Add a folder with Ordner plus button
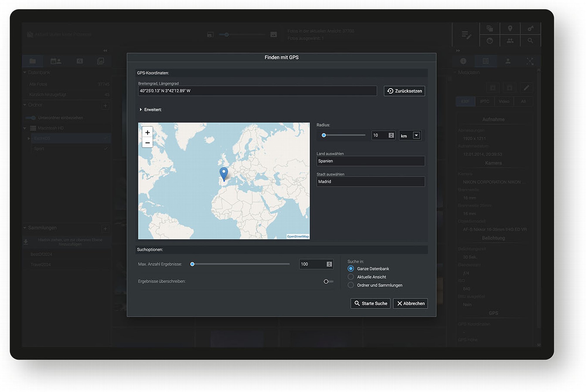This screenshot has height=392, width=586. pos(105,105)
